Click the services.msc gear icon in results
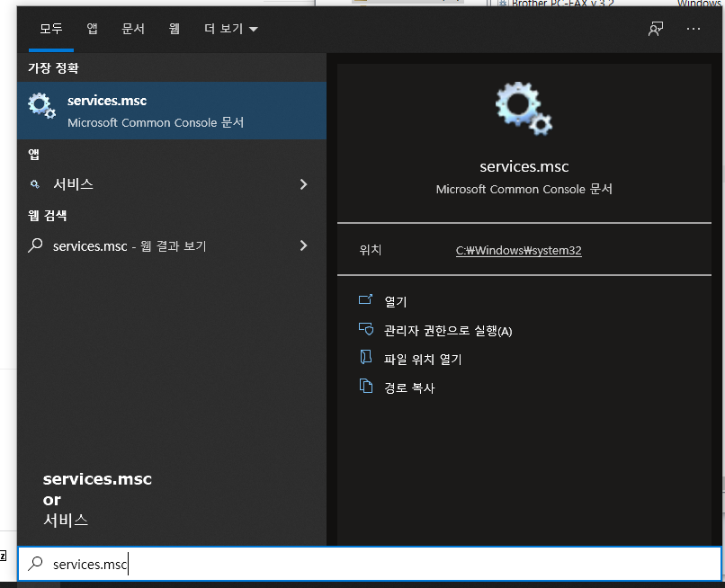The image size is (725, 588). (x=41, y=106)
